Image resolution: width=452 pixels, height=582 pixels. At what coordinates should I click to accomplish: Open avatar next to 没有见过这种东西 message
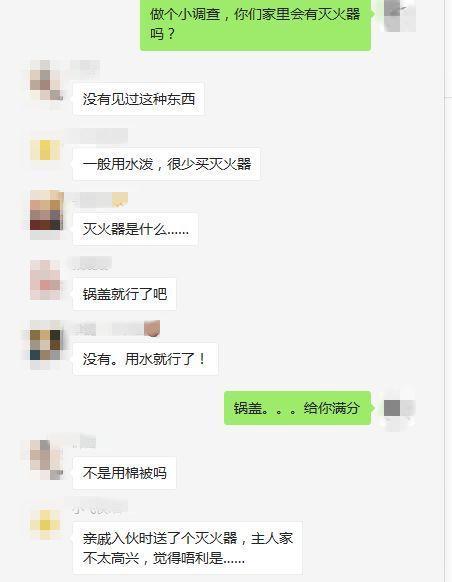pyautogui.click(x=46, y=80)
